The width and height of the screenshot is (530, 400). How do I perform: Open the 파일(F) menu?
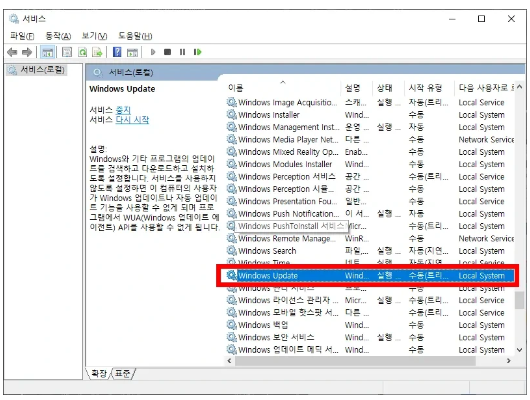coord(22,36)
